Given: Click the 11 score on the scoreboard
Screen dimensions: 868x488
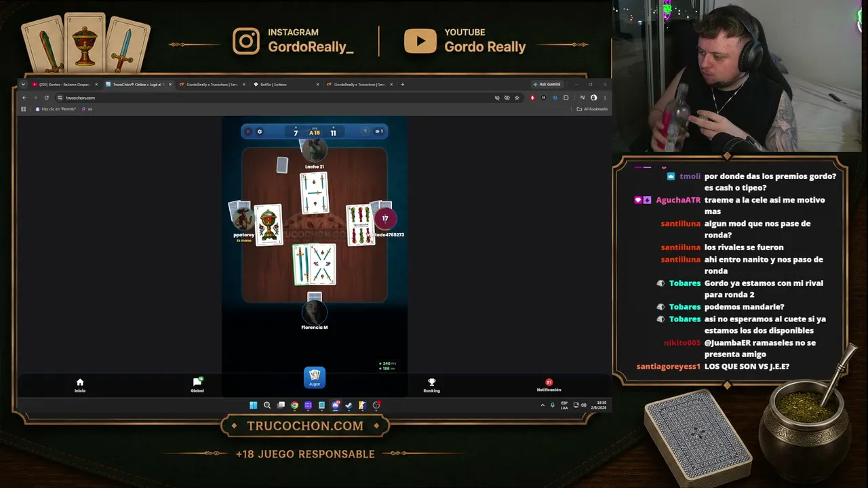Looking at the screenshot, I should 333,133.
